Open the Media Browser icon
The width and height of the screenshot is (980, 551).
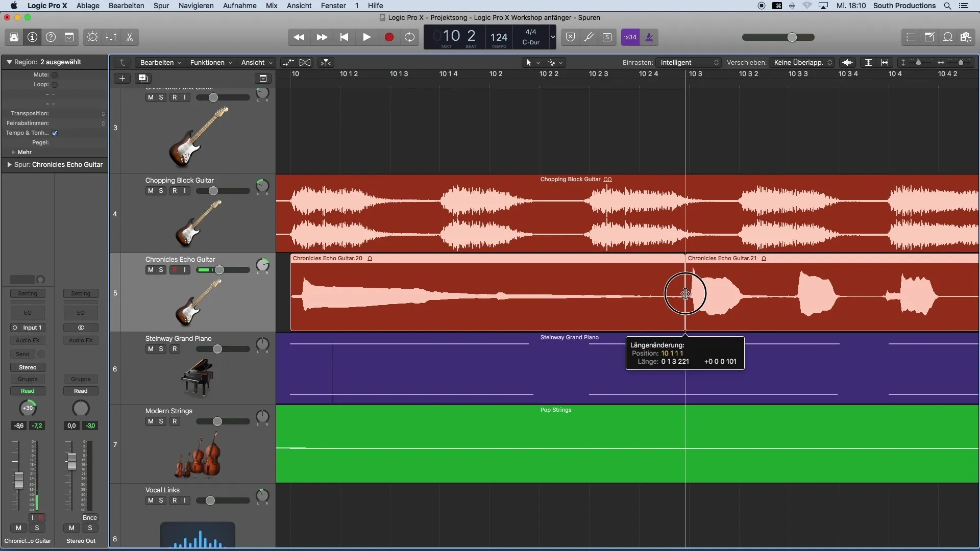[966, 37]
